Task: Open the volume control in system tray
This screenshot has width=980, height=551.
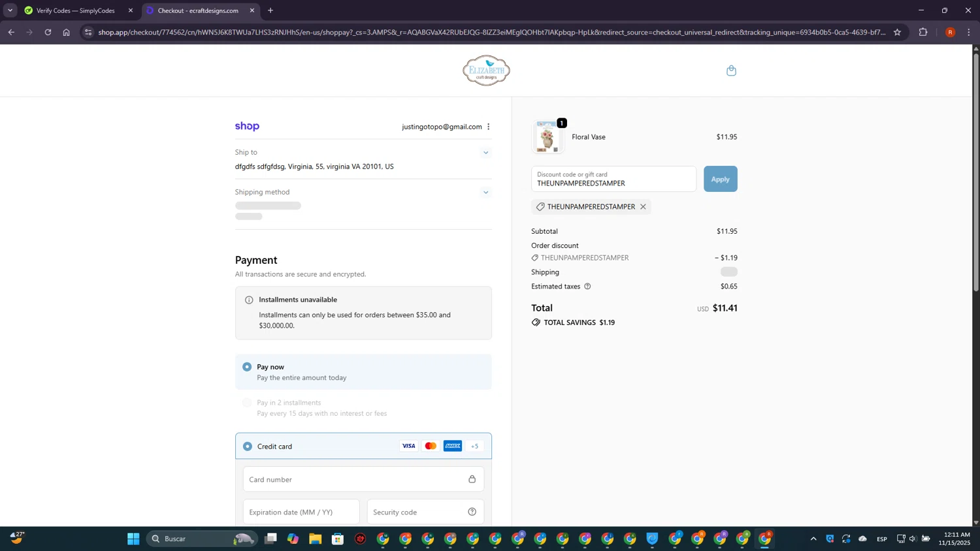Action: pyautogui.click(x=913, y=539)
